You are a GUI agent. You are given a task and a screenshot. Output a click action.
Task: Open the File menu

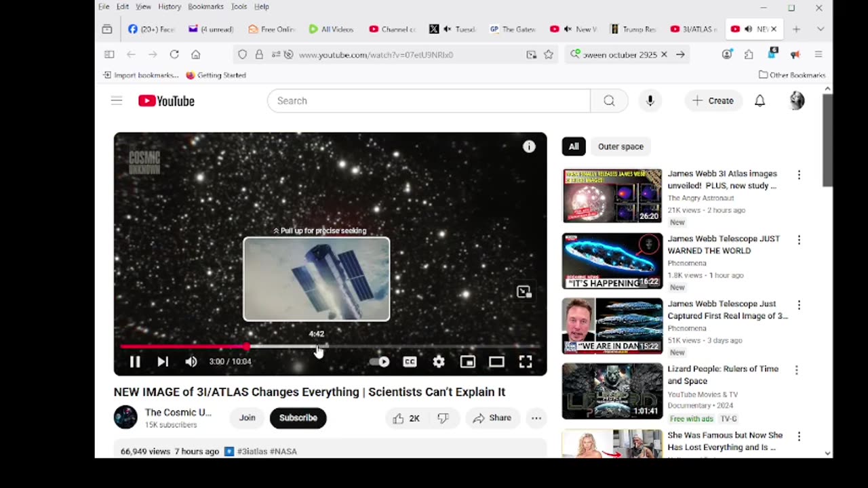[x=104, y=7]
